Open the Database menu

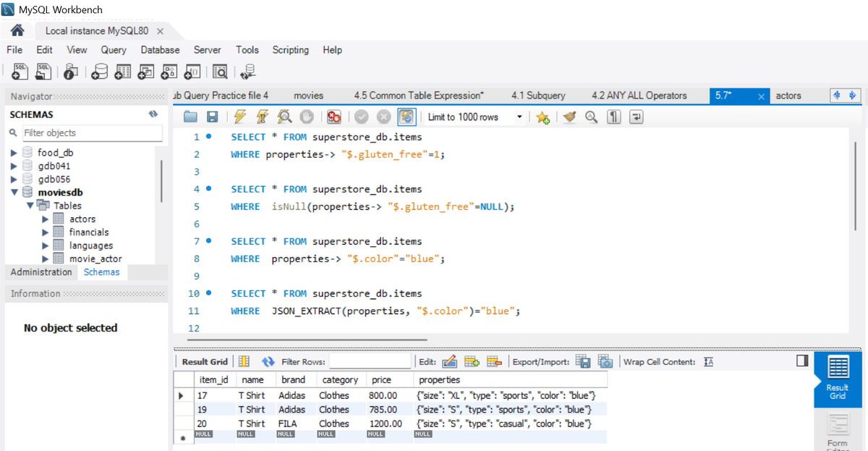pyautogui.click(x=160, y=50)
